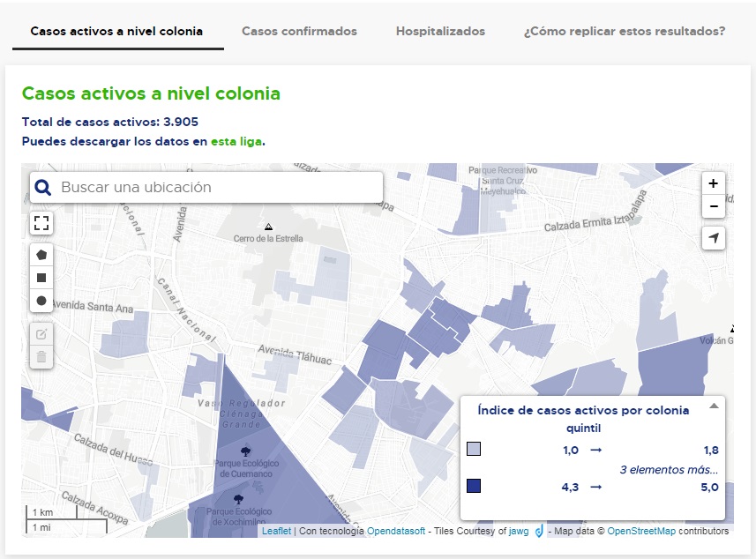The width and height of the screenshot is (756, 559).
Task: Collapse the legend with its chevron arrow
Action: point(713,406)
